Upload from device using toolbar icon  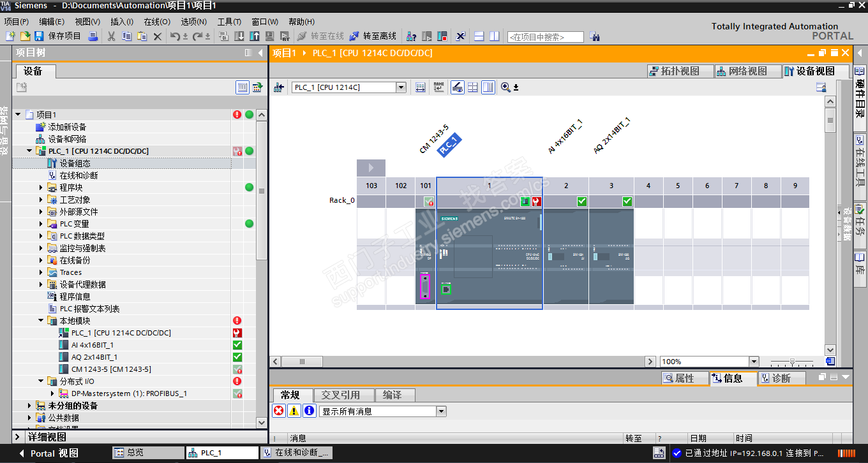[x=255, y=36]
